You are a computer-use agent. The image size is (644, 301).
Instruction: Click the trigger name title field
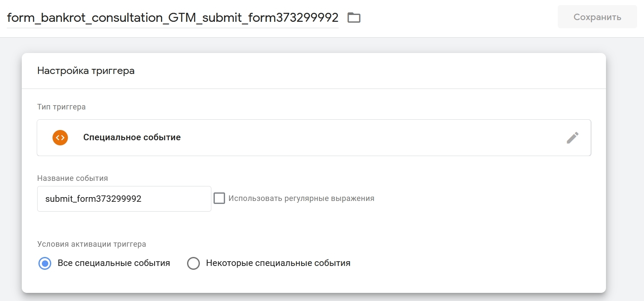(173, 18)
